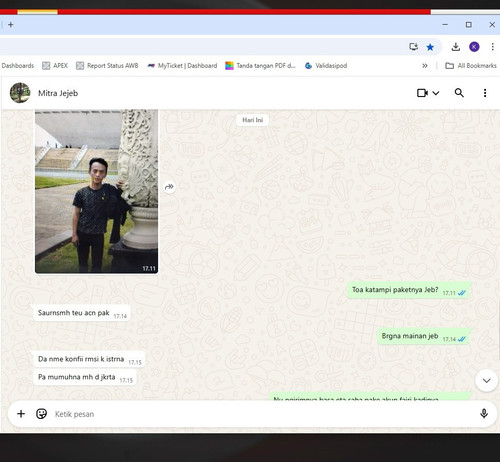Click the message Toa katampi paketnya Jeb?

pyautogui.click(x=409, y=290)
